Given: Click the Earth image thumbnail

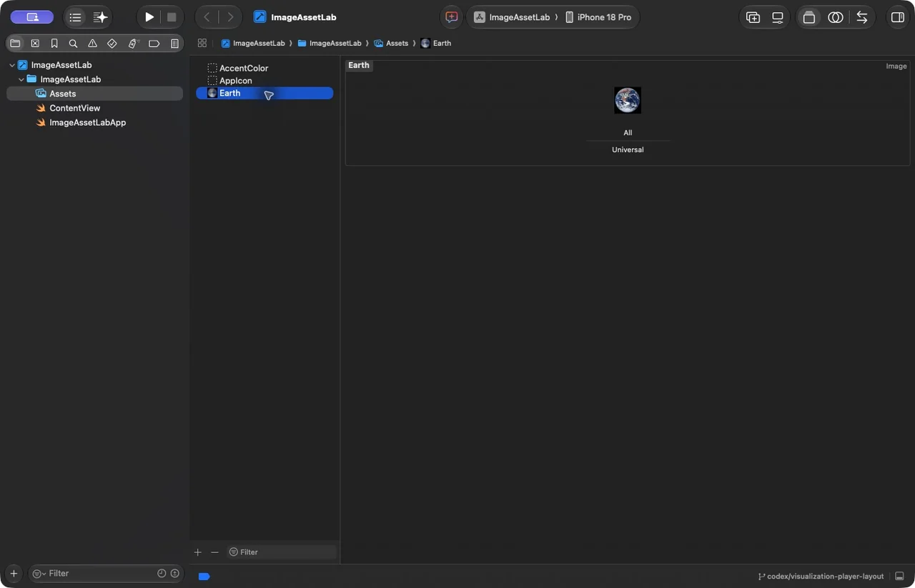Looking at the screenshot, I should tap(628, 100).
